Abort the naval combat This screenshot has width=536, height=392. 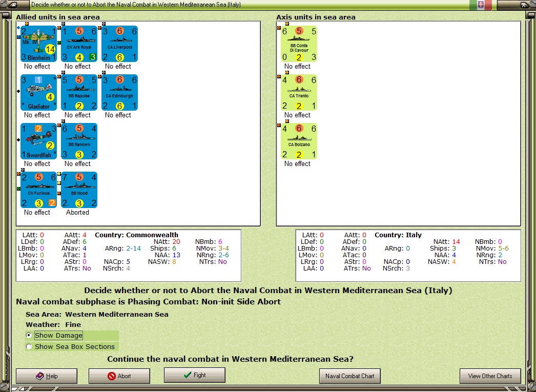pyautogui.click(x=119, y=376)
